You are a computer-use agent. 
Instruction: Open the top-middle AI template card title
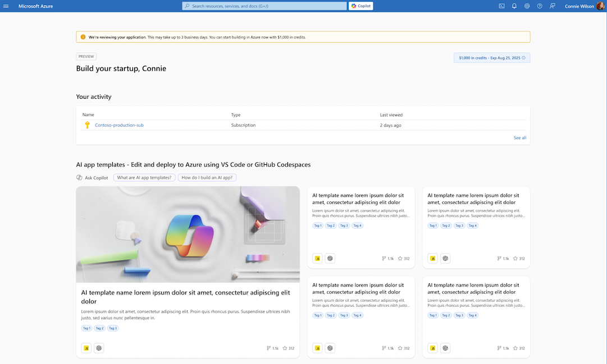coord(358,199)
